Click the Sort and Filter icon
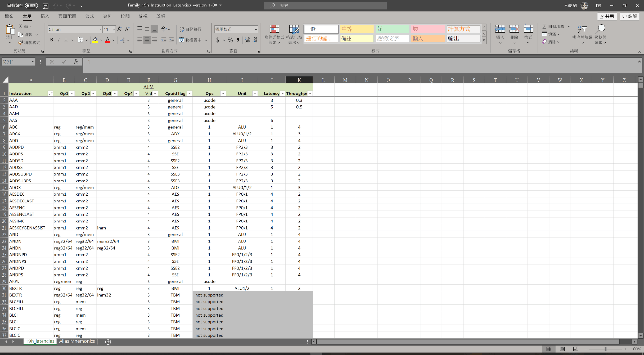Screen dimensions: 644x355 582,30
